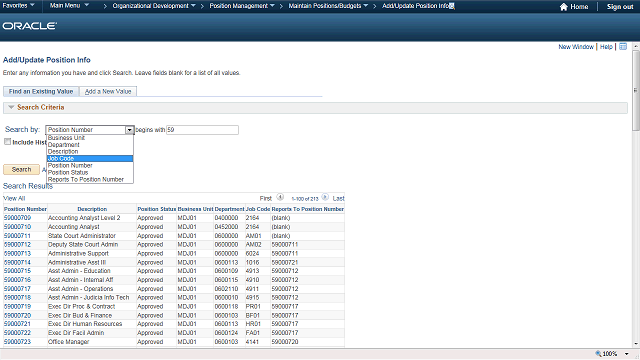
Task: Expand Position Management breadcrumb menu
Action: tap(242, 6)
